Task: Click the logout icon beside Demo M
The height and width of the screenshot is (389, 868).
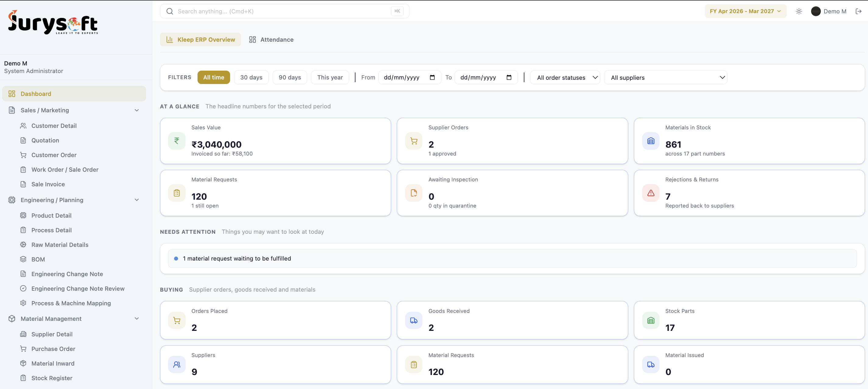Action: (x=858, y=12)
